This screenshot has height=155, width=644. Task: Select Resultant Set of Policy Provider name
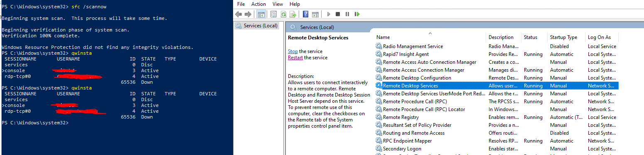click(417, 125)
